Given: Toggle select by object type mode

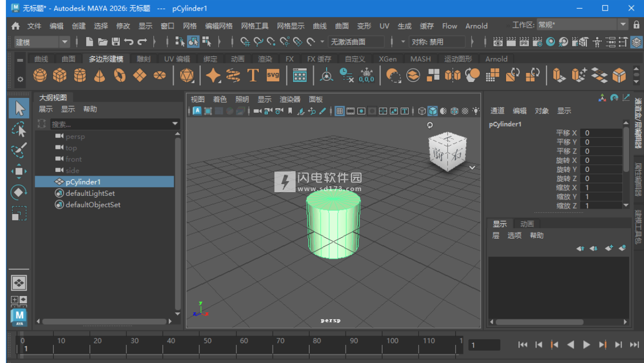Looking at the screenshot, I should click(x=193, y=42).
